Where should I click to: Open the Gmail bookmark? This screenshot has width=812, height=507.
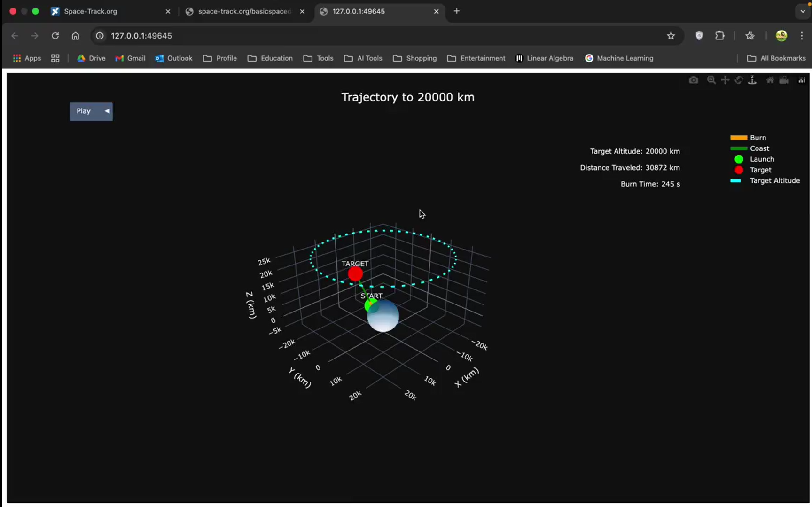[130, 58]
